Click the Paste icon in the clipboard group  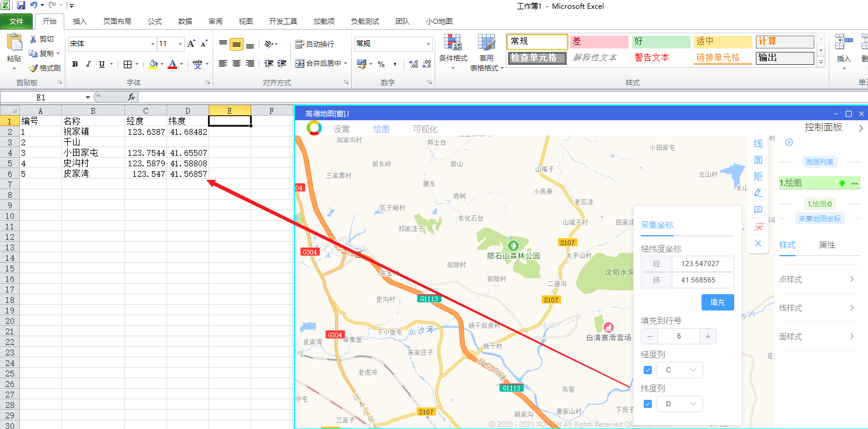pos(14,43)
